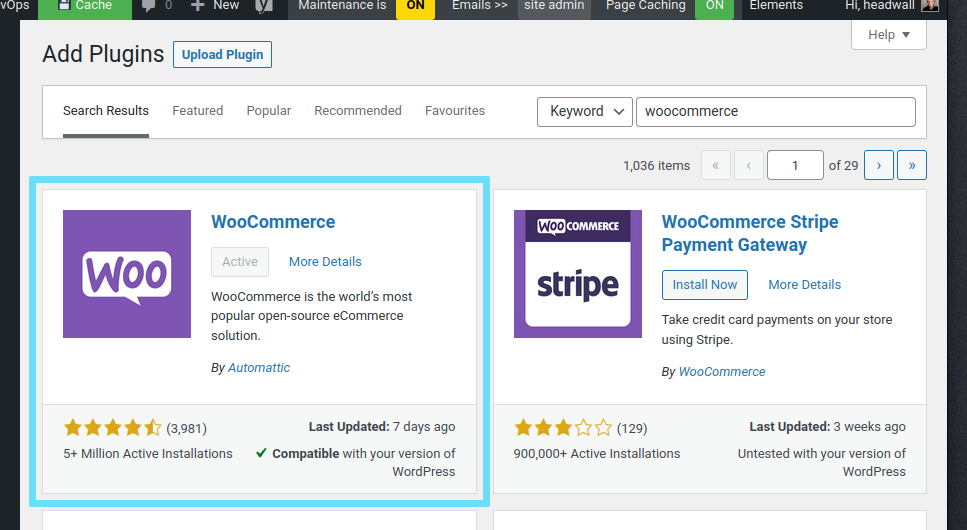Click the WooCommerce Stripe plugin logo
Screen dimensions: 967x530
[578, 274]
